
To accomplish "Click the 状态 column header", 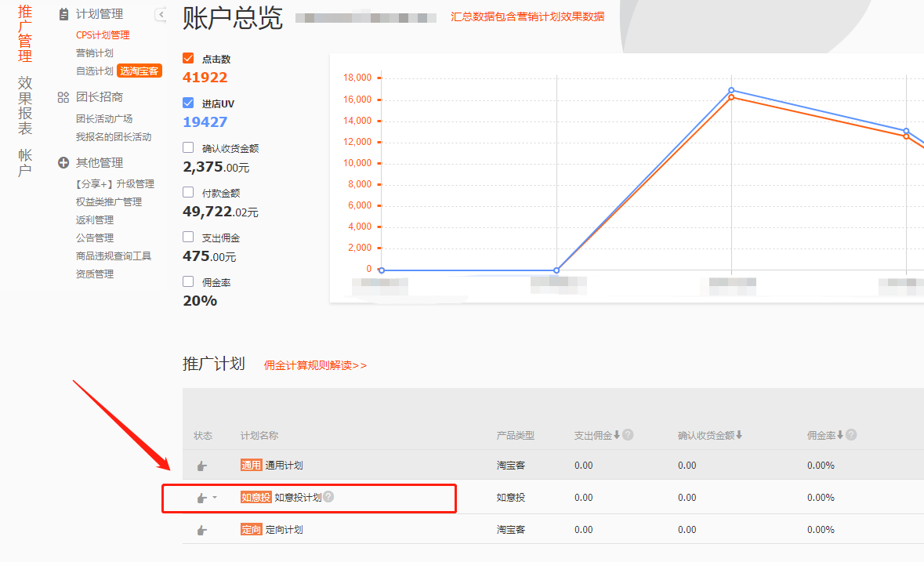I will click(x=203, y=435).
